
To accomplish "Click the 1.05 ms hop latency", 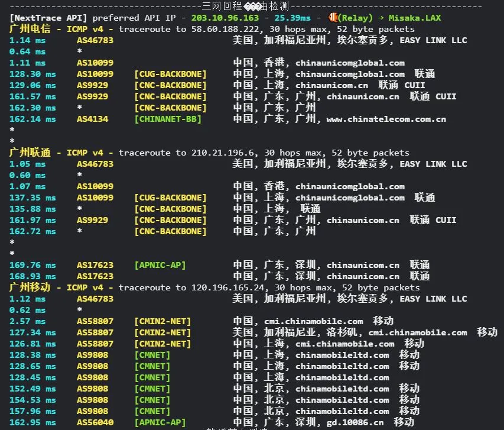I will click(27, 164).
